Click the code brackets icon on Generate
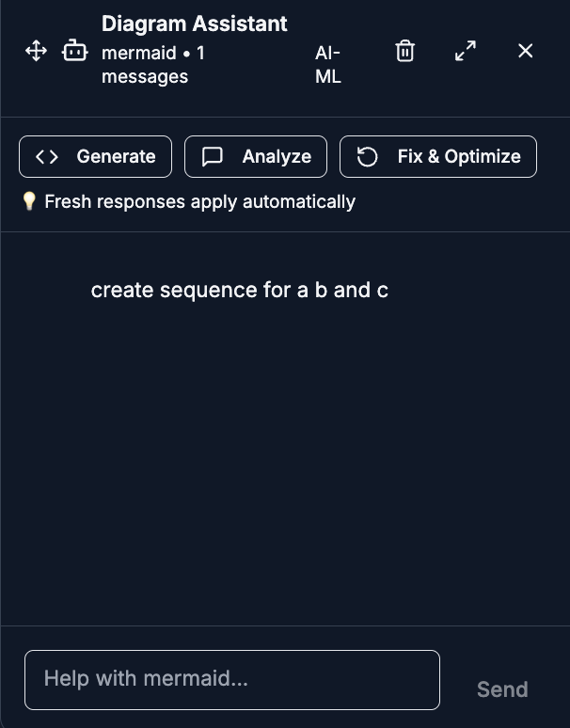This screenshot has height=728, width=570. pos(46,157)
